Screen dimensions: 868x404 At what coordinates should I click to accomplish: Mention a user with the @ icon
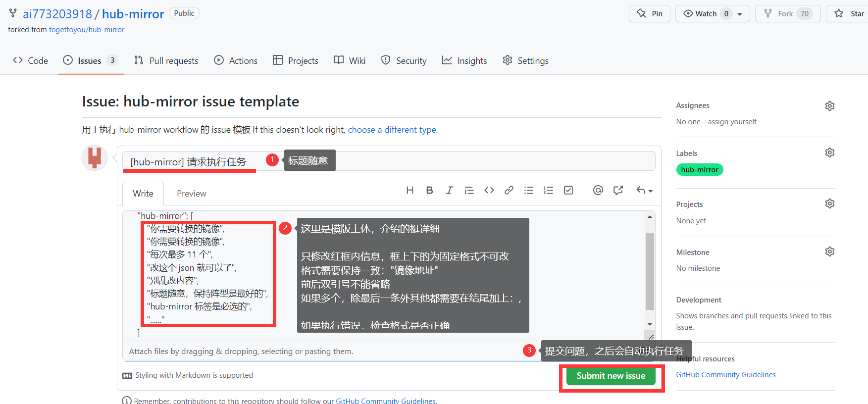[598, 190]
